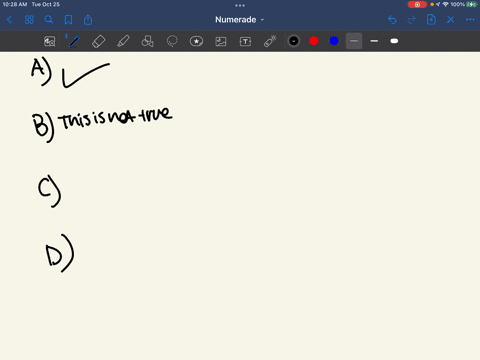Close the editing toolbar with X

point(451,20)
